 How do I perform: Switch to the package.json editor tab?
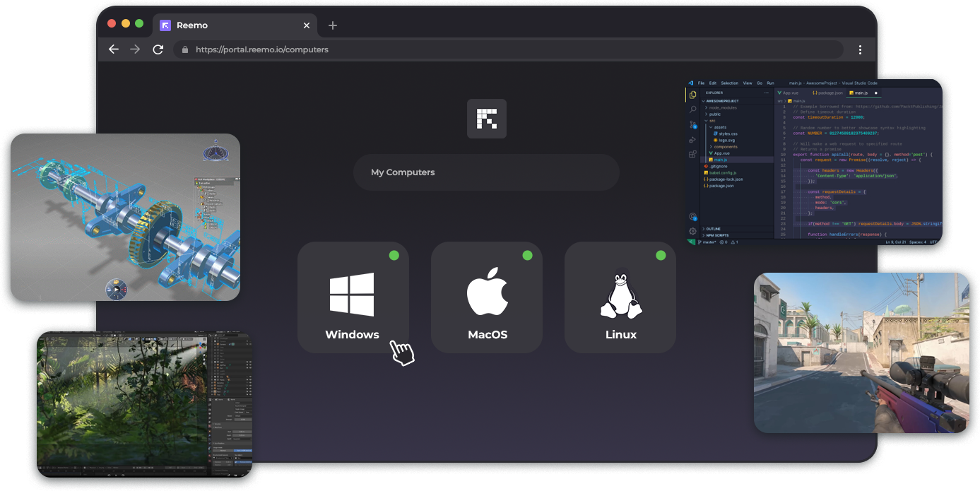pyautogui.click(x=827, y=93)
